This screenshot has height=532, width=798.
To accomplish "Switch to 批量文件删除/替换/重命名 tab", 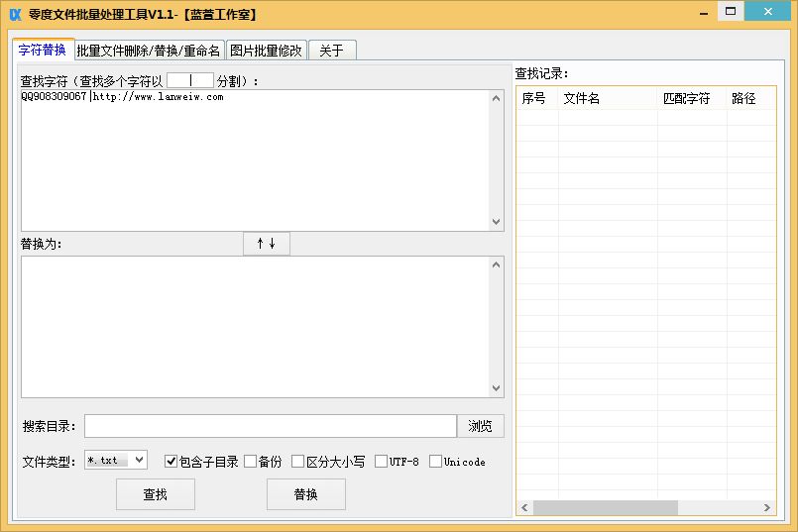I will point(149,51).
